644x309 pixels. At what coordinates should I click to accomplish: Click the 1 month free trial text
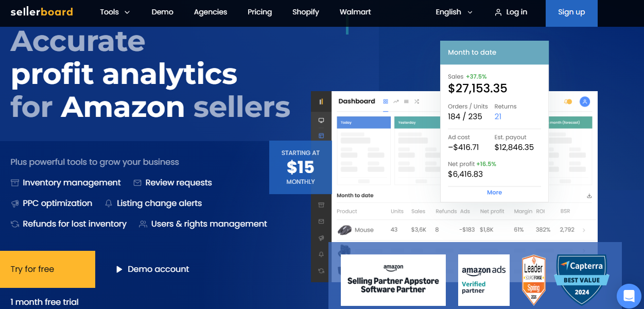pyautogui.click(x=45, y=302)
